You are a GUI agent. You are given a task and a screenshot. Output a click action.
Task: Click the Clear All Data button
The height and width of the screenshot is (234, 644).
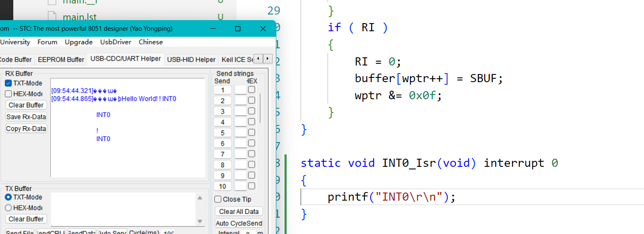(x=239, y=211)
